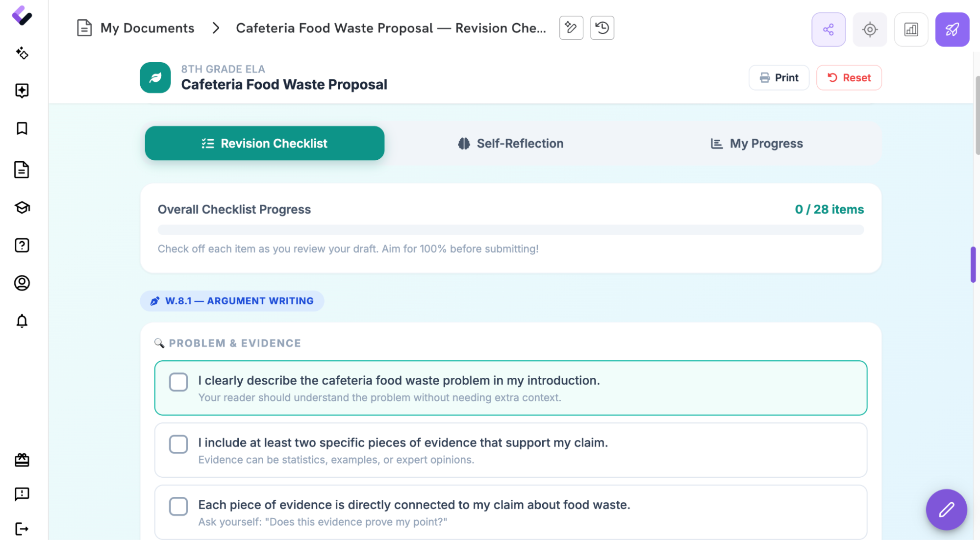Click the Overall Checklist Progress bar

(510, 230)
